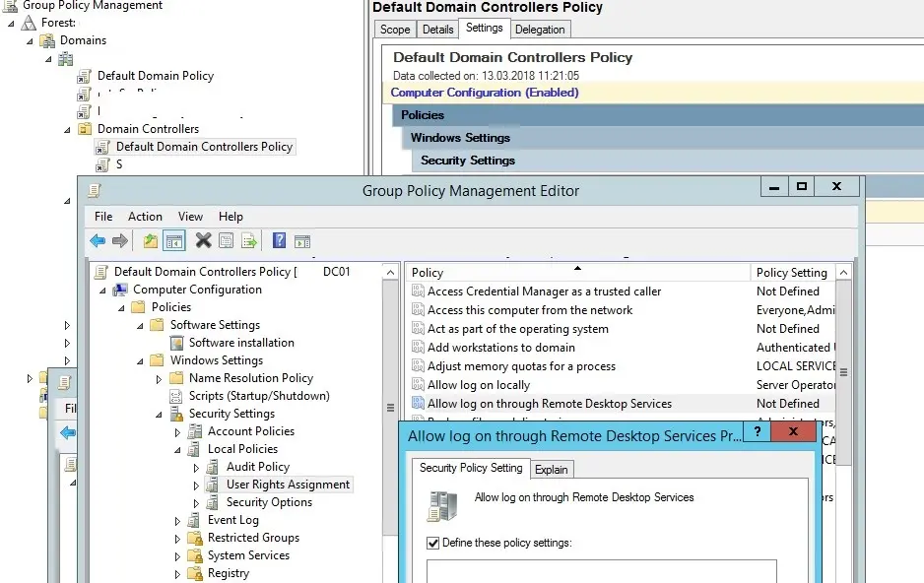Click the Security Settings shield icon

tap(176, 414)
